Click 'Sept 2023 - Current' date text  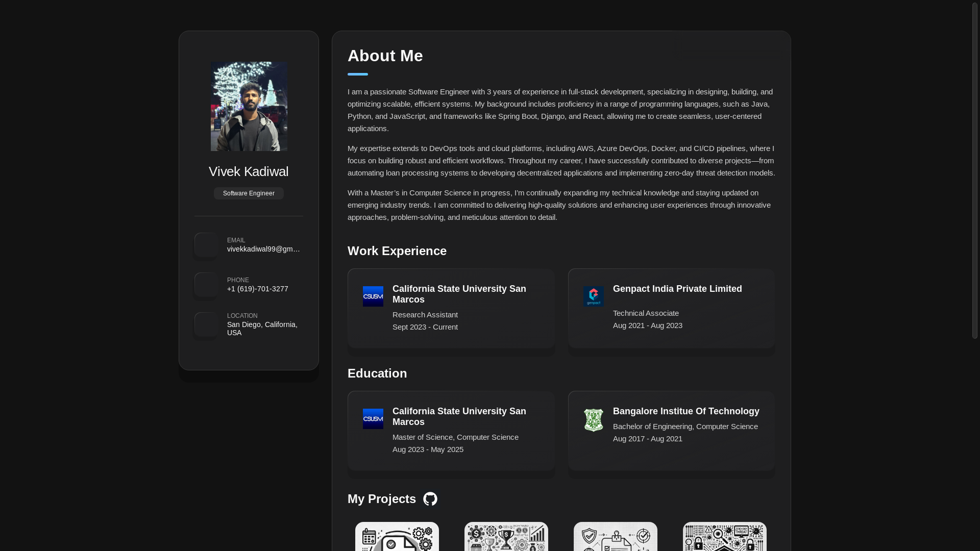(x=425, y=327)
